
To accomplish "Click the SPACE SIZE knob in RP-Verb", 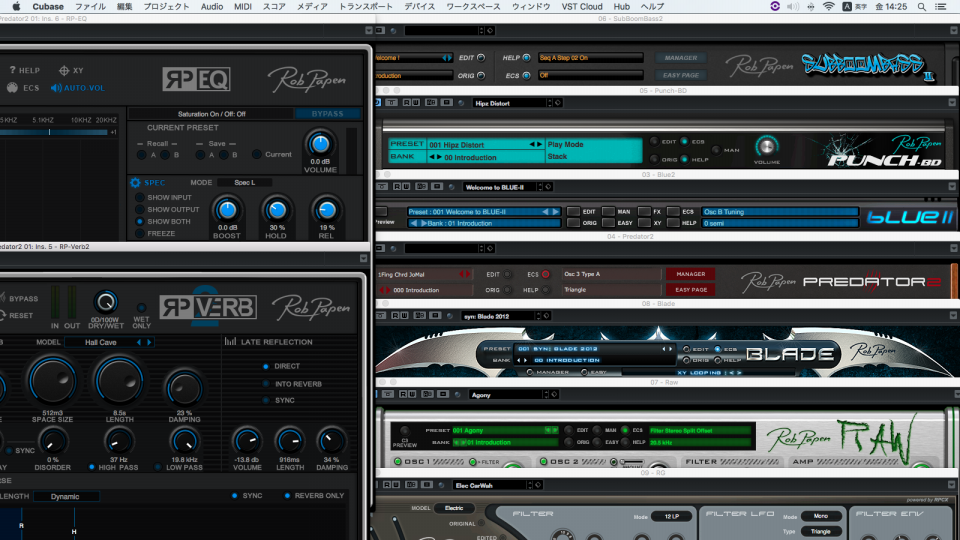I will tap(52, 381).
